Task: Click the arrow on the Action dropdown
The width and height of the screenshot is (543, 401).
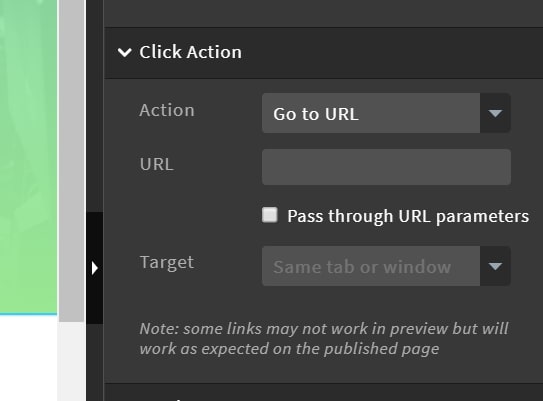Action: 495,113
